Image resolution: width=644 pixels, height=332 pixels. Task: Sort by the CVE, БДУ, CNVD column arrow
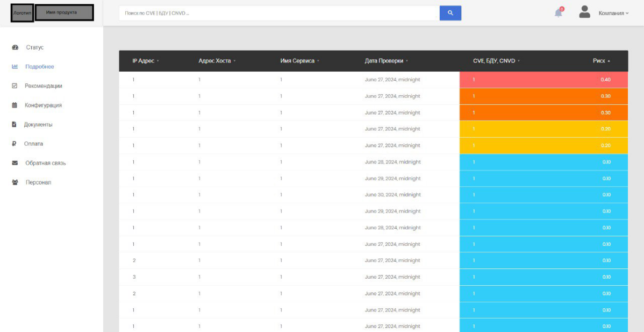[x=519, y=61]
